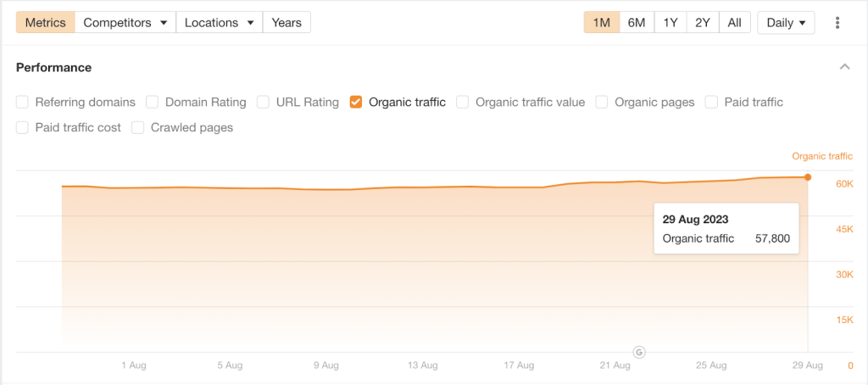Switch to the Years tab
Image resolution: width=868 pixels, height=385 pixels.
287,23
